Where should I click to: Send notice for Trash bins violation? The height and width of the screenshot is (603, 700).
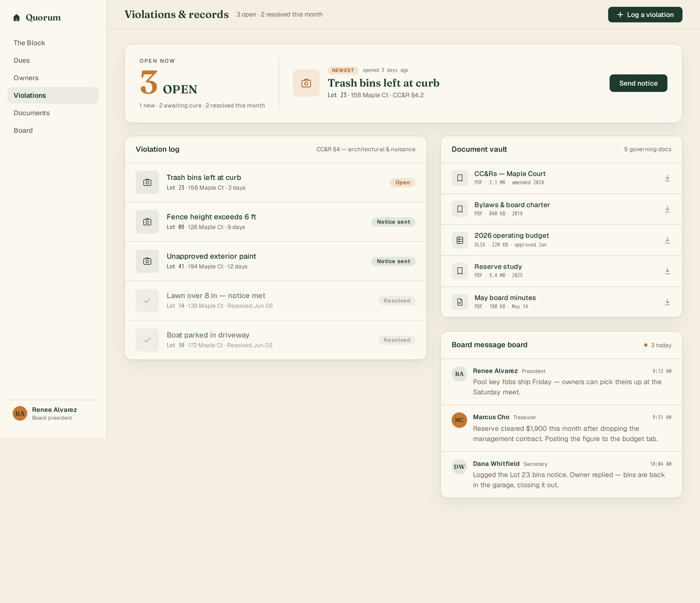pyautogui.click(x=638, y=83)
